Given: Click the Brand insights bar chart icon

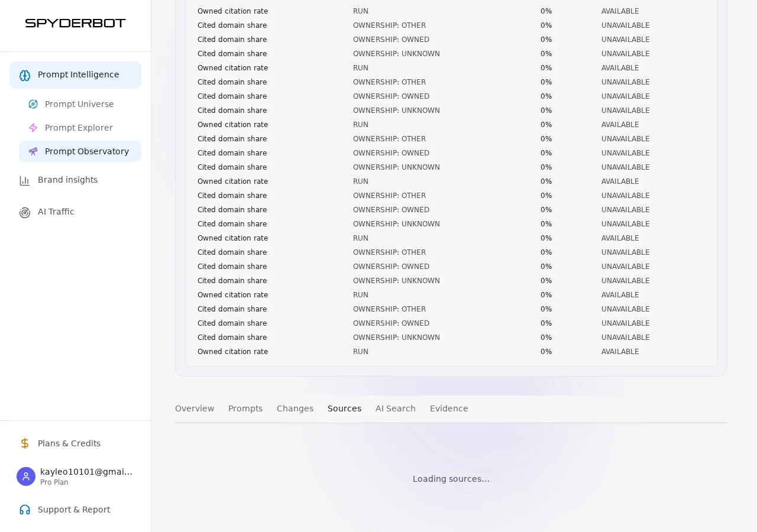Looking at the screenshot, I should point(25,180).
